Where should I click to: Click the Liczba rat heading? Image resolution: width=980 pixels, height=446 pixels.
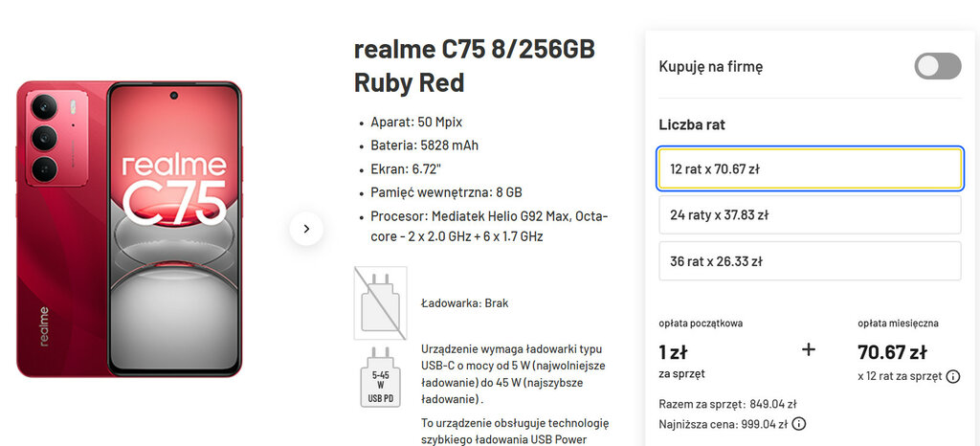point(697,124)
